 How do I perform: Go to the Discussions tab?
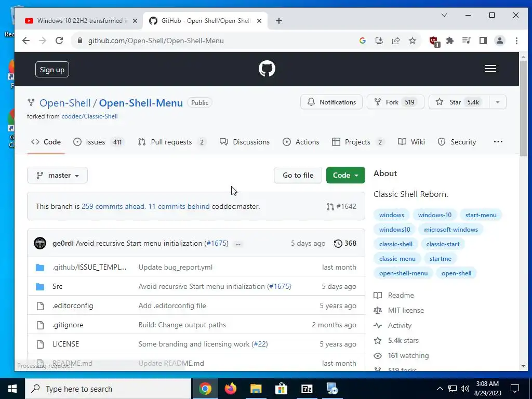click(245, 142)
